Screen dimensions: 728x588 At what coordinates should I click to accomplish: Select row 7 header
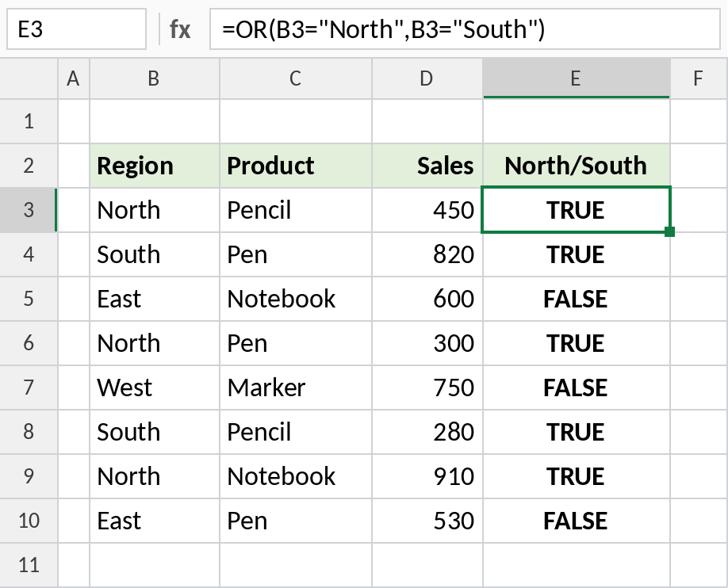click(x=29, y=387)
